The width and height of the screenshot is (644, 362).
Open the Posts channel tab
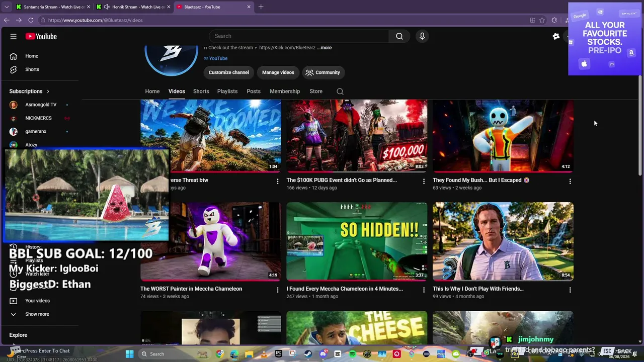click(254, 92)
